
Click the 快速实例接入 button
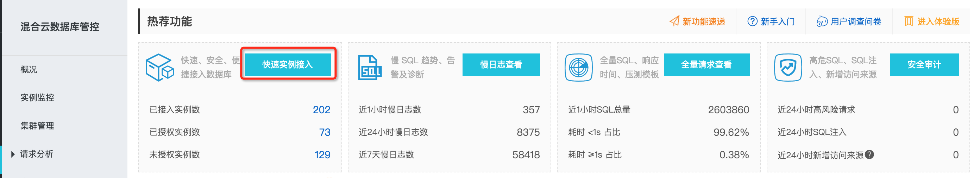(x=288, y=65)
